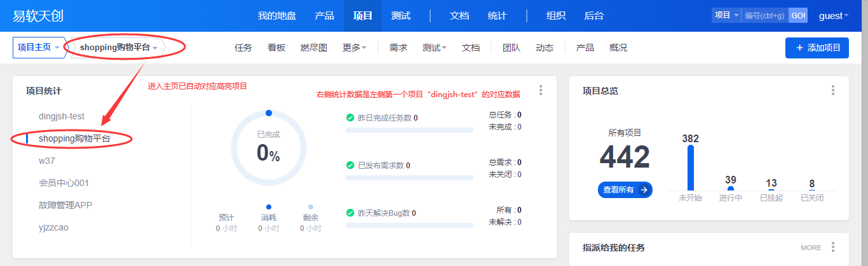The image size is (868, 266).
Task: Expand the 项目主页 dropdown
Action: 39,48
